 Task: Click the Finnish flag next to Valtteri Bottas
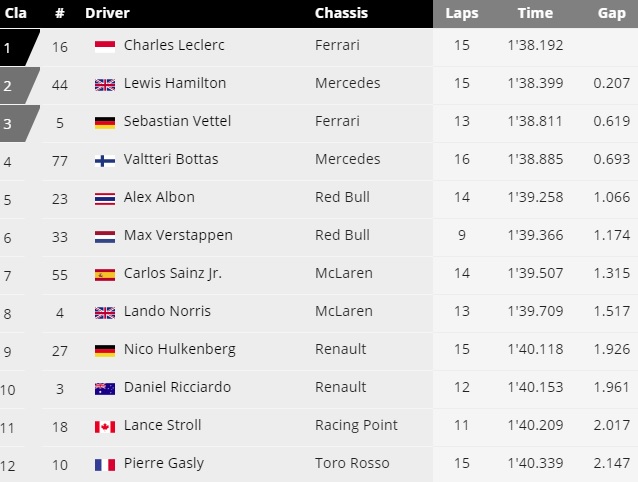coord(104,160)
